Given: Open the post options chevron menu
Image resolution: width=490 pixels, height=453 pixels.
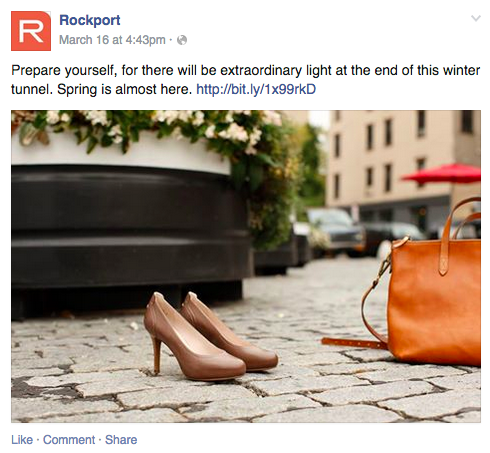Looking at the screenshot, I should [476, 18].
